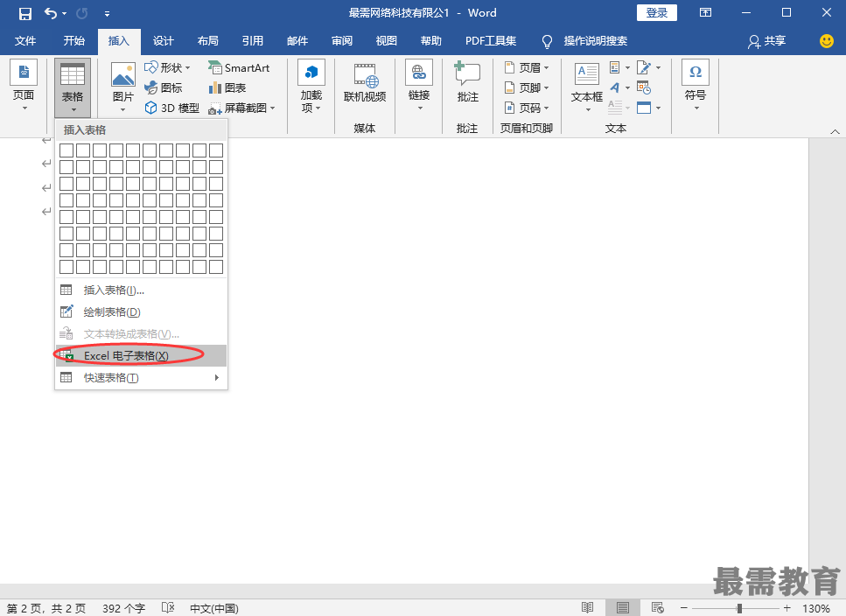Insert a 图表 chart
The width and height of the screenshot is (846, 616).
pos(227,87)
